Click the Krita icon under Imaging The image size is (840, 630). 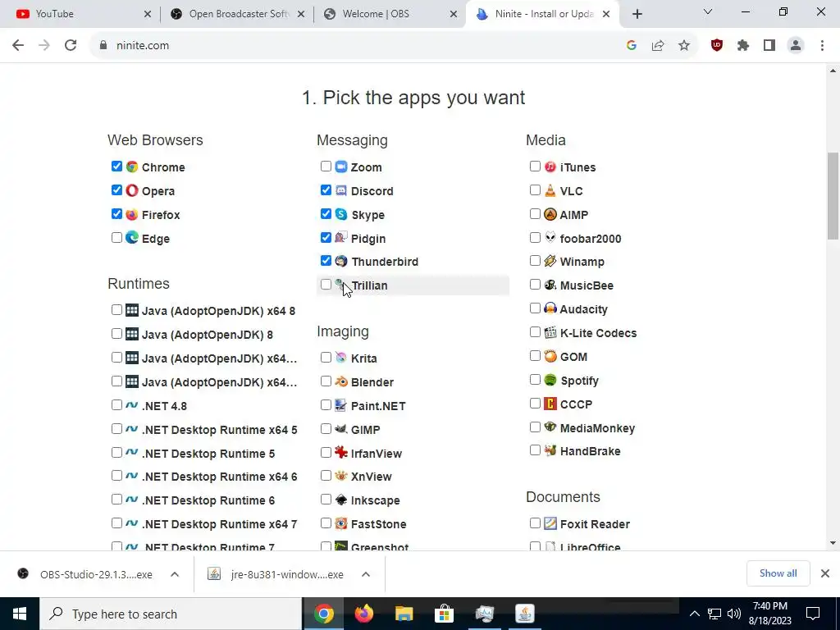(x=341, y=358)
